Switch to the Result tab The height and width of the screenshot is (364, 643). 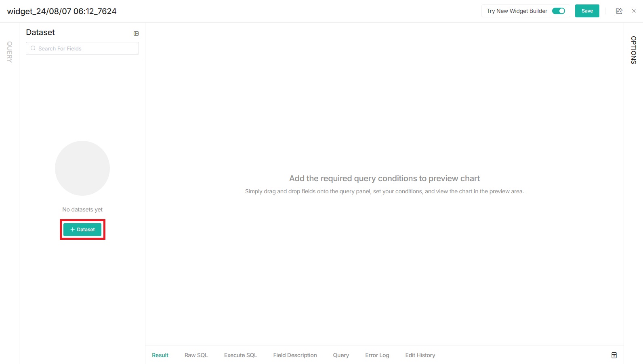[160, 355]
